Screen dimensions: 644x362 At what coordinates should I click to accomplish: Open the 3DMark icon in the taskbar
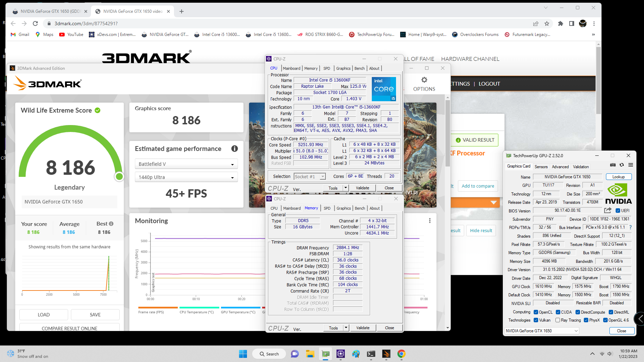[386, 354]
